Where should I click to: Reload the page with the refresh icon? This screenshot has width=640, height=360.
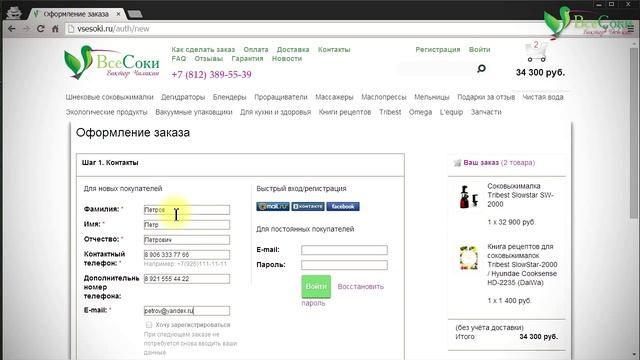point(40,29)
